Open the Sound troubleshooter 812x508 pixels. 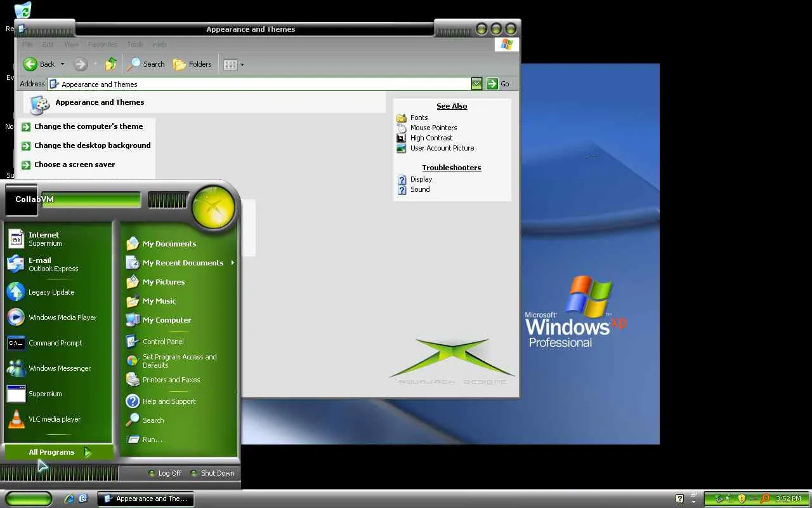pyautogui.click(x=420, y=189)
